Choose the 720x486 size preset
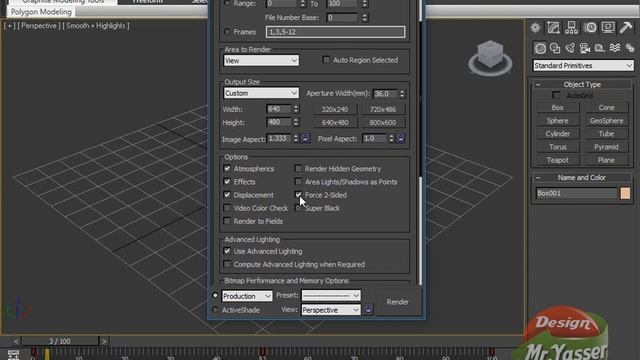This screenshot has height=360, width=640. pyautogui.click(x=382, y=109)
